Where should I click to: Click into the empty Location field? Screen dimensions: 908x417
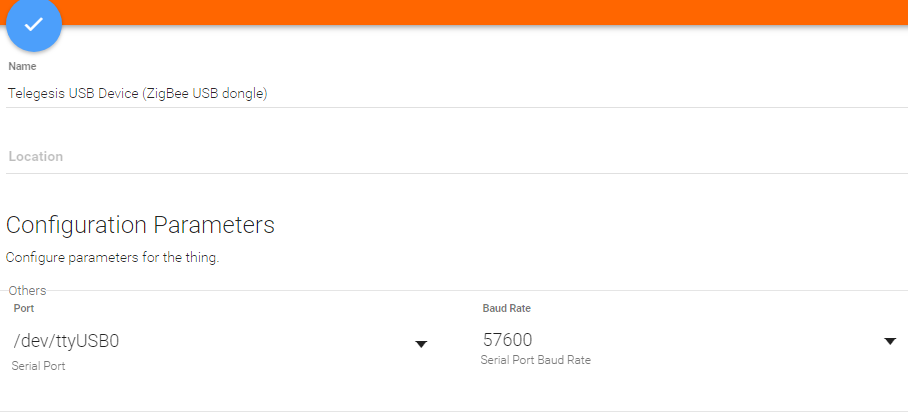tap(300, 157)
